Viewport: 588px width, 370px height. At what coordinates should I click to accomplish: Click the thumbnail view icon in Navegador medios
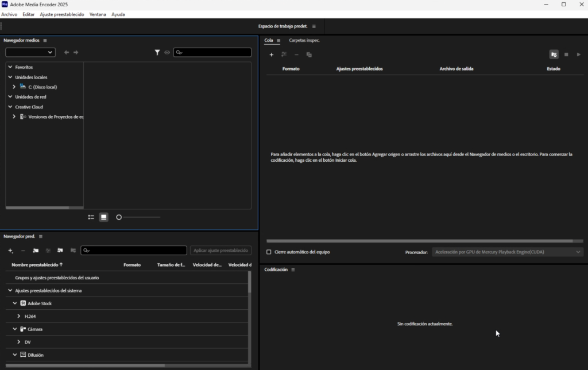[104, 217]
